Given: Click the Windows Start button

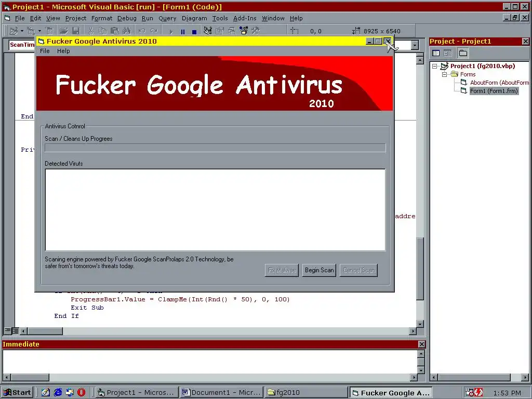Looking at the screenshot, I should coord(18,393).
